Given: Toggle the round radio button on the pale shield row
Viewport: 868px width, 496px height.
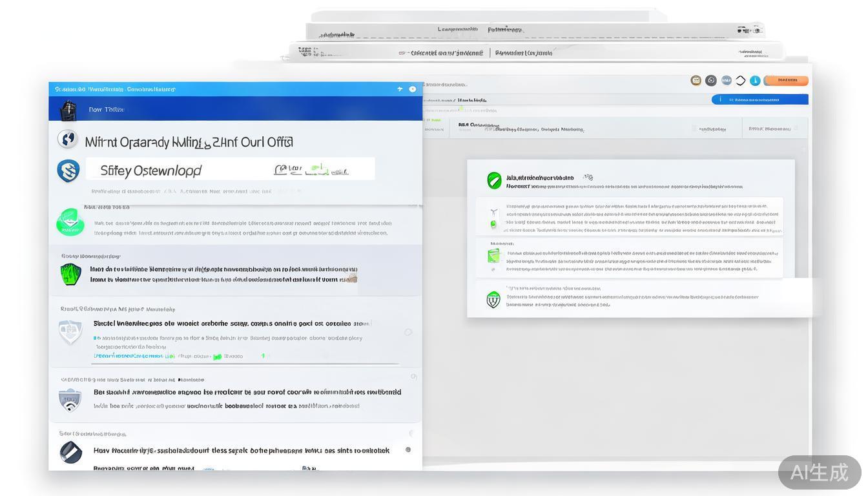Looking at the screenshot, I should pyautogui.click(x=408, y=332).
